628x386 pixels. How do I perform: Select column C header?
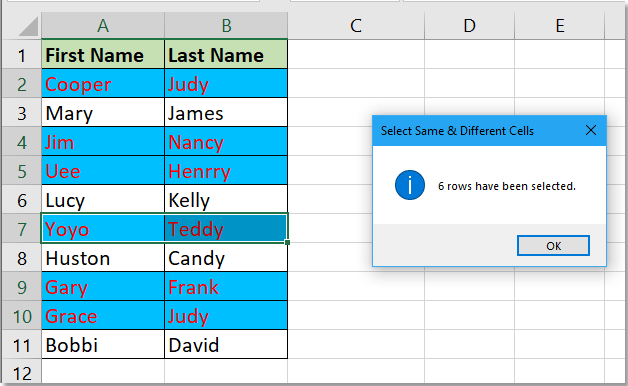click(x=356, y=26)
